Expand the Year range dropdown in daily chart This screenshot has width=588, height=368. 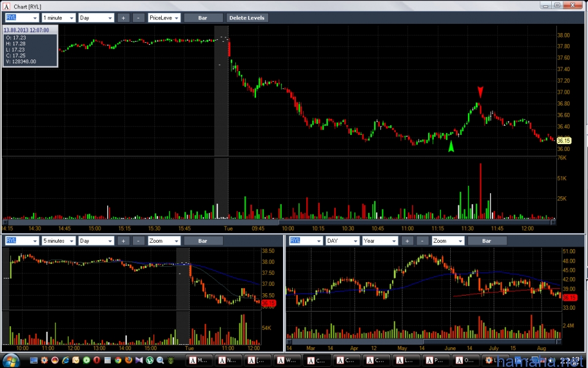(x=379, y=241)
